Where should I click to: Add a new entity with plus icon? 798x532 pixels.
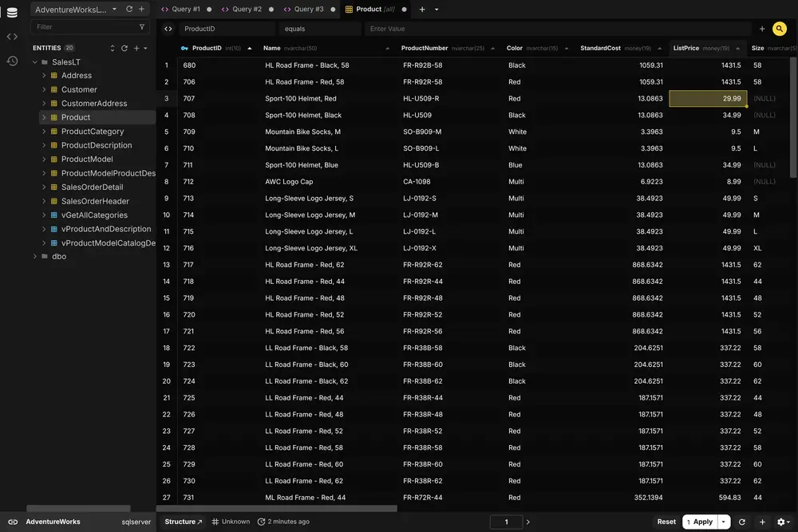coord(136,48)
